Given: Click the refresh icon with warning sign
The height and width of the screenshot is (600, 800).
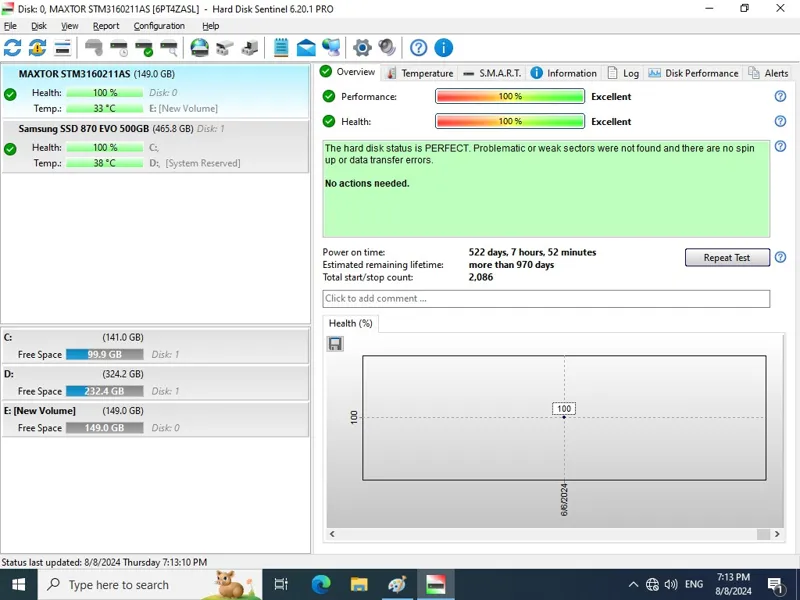Looking at the screenshot, I should coord(37,48).
